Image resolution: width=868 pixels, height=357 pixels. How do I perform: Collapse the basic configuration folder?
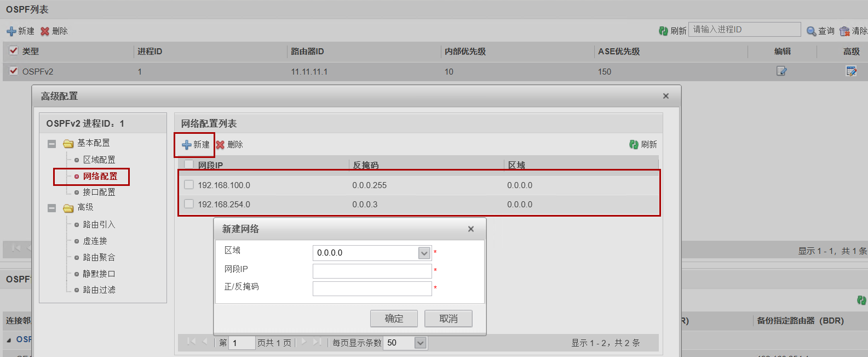tap(52, 144)
